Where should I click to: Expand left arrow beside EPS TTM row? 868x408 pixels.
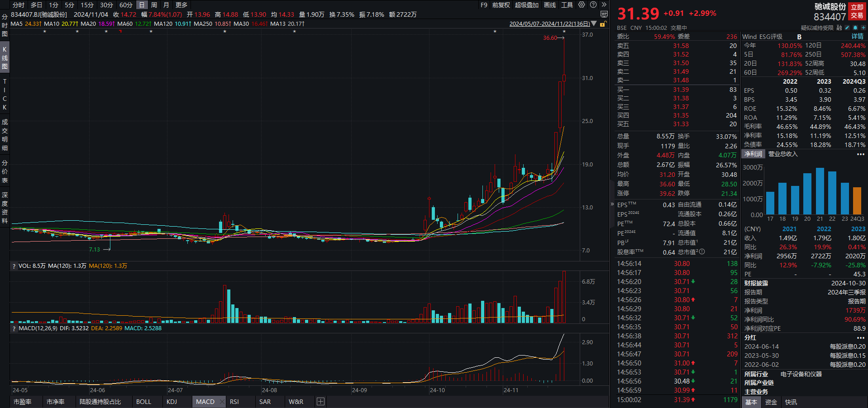612,204
